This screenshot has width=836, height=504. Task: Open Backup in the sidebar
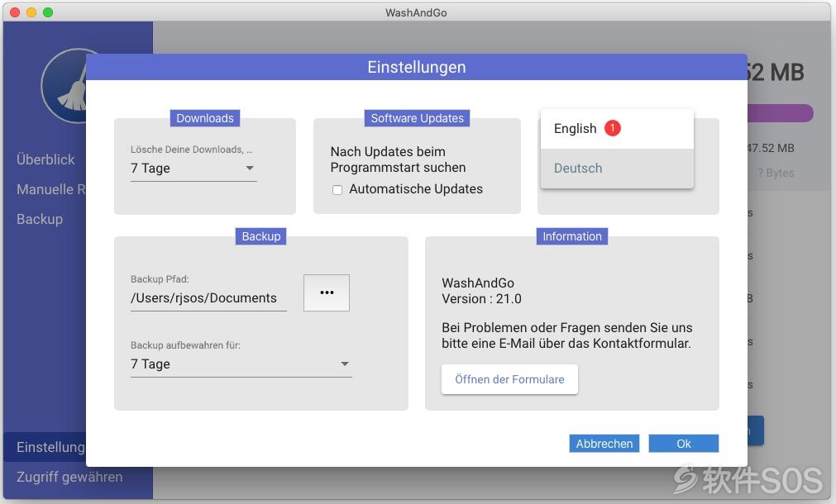pyautogui.click(x=40, y=219)
